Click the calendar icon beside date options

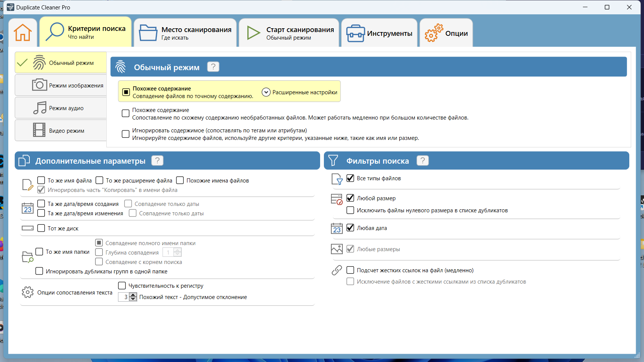click(28, 209)
